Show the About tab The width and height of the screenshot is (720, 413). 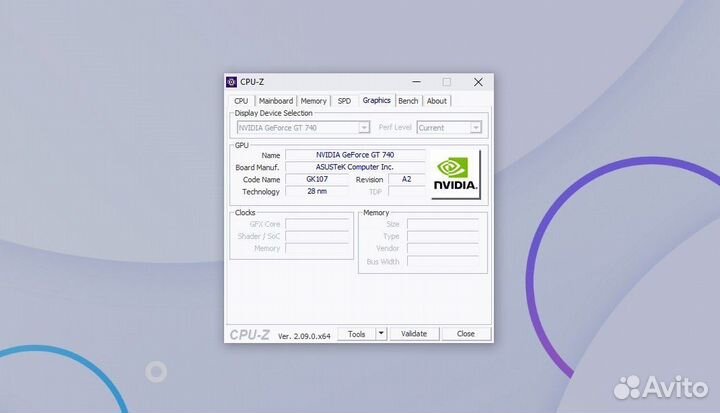point(437,101)
